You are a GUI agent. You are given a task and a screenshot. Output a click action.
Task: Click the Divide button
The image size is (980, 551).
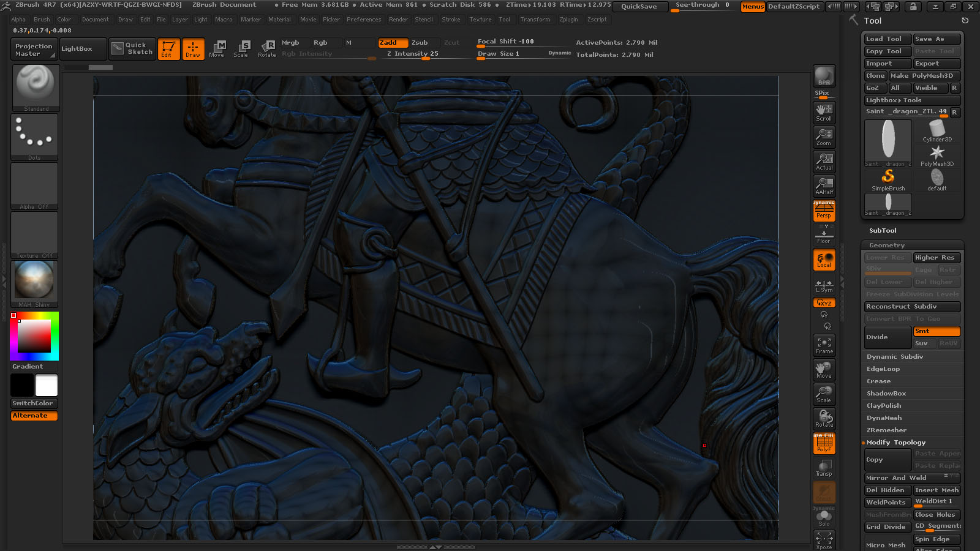click(888, 337)
